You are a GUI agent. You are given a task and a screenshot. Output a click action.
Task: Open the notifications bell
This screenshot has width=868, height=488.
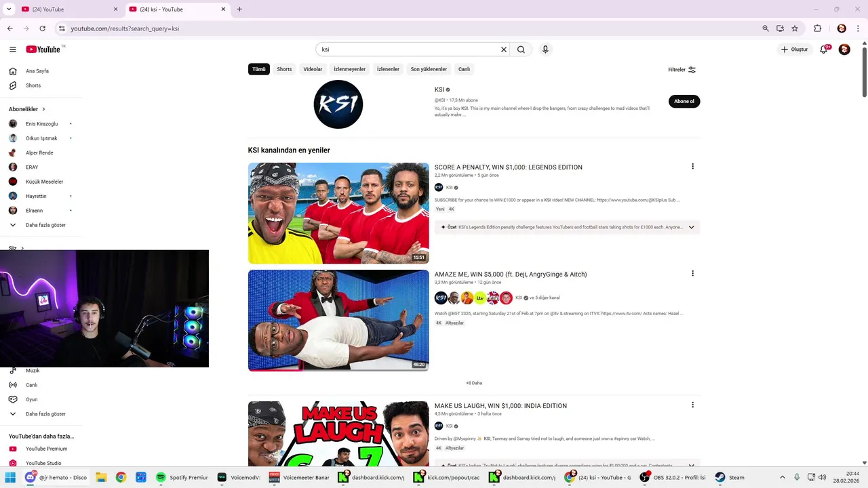point(824,49)
